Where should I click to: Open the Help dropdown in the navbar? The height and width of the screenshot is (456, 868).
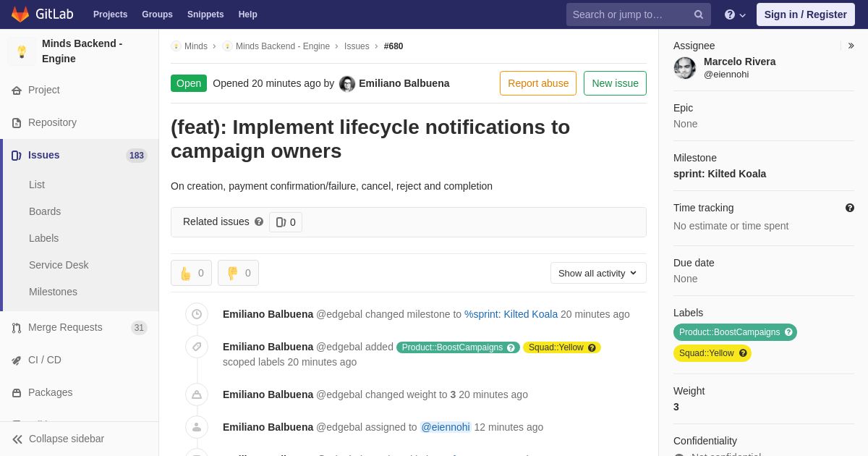pyautogui.click(x=735, y=14)
